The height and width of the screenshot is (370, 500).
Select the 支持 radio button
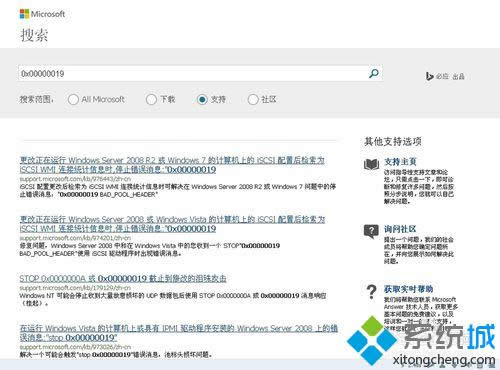(x=202, y=99)
